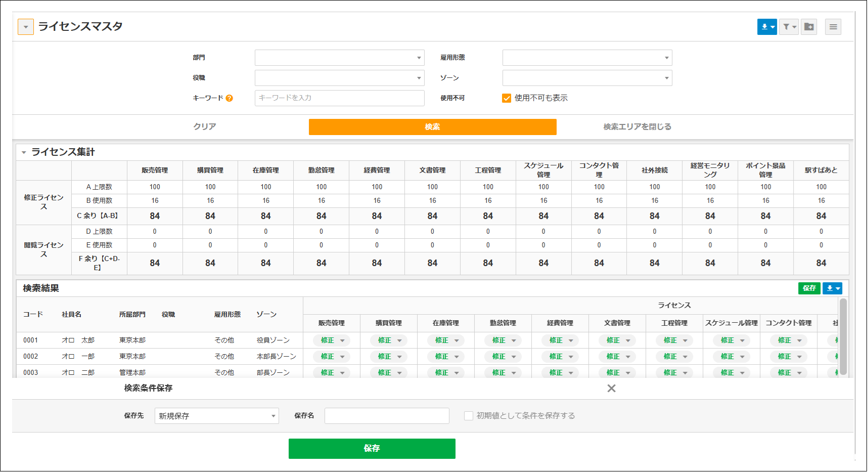The width and height of the screenshot is (868, 473).
Task: Open the filter funnel menu
Action: click(x=789, y=27)
